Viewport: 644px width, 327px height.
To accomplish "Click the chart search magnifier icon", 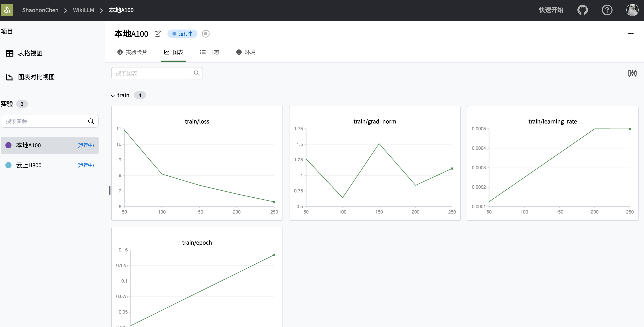I will (x=197, y=73).
